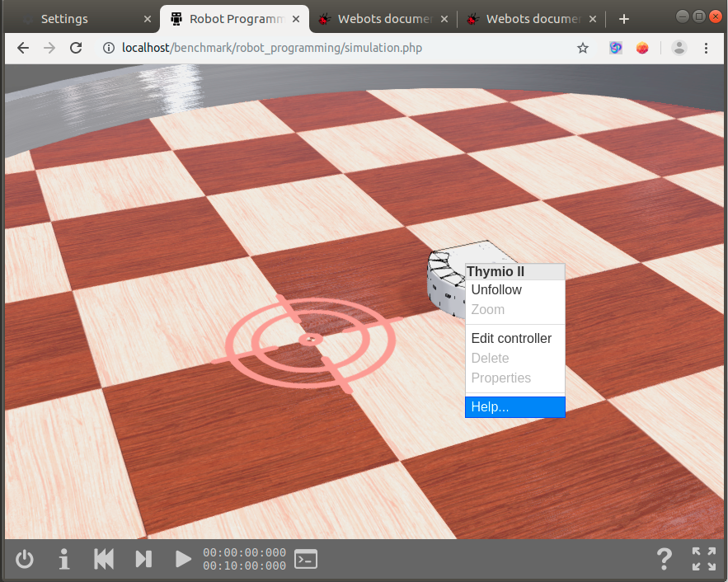Screen dimensions: 728x582
Task: Choose Zoom in the context menu
Action: [x=515, y=310]
